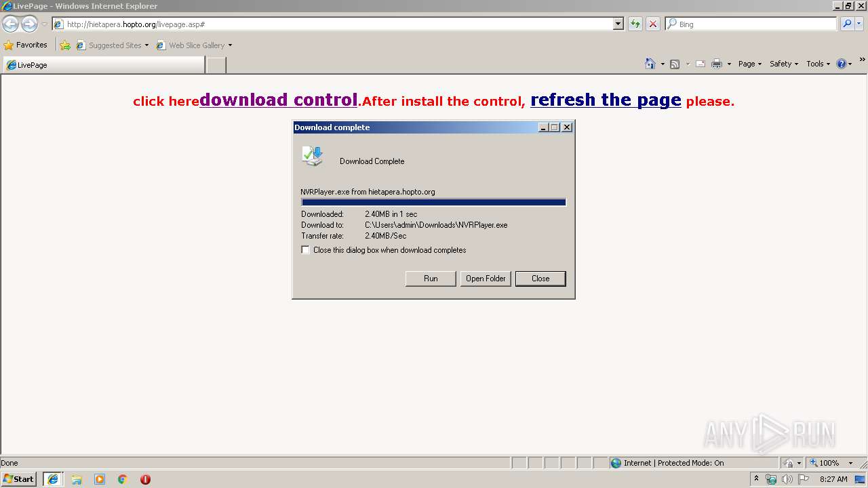Click security lock icon in status bar

pos(789,463)
